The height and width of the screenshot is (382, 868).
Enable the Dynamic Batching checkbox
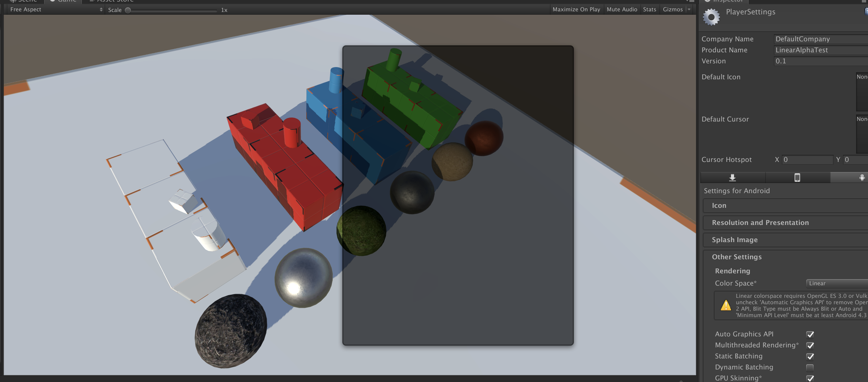810,368
